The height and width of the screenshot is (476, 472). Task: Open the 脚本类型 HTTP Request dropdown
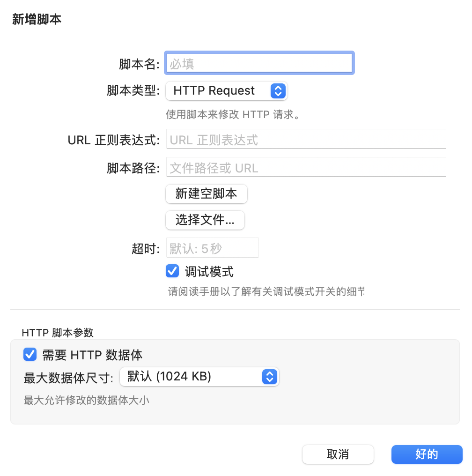pyautogui.click(x=227, y=91)
